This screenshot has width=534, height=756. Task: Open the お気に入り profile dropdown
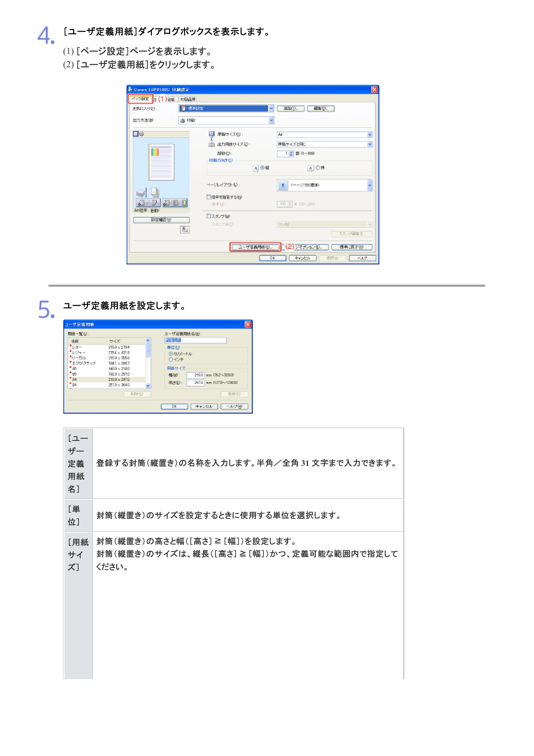226,108
